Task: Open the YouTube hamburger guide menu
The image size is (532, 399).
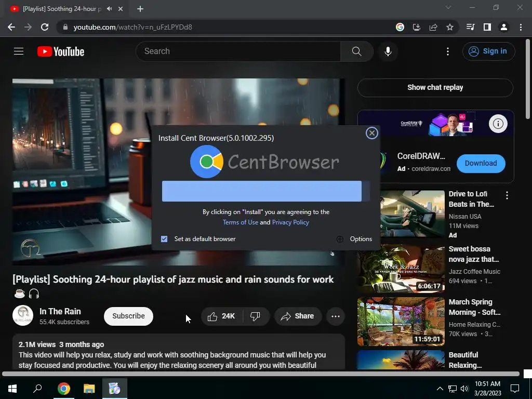Action: [x=19, y=51]
